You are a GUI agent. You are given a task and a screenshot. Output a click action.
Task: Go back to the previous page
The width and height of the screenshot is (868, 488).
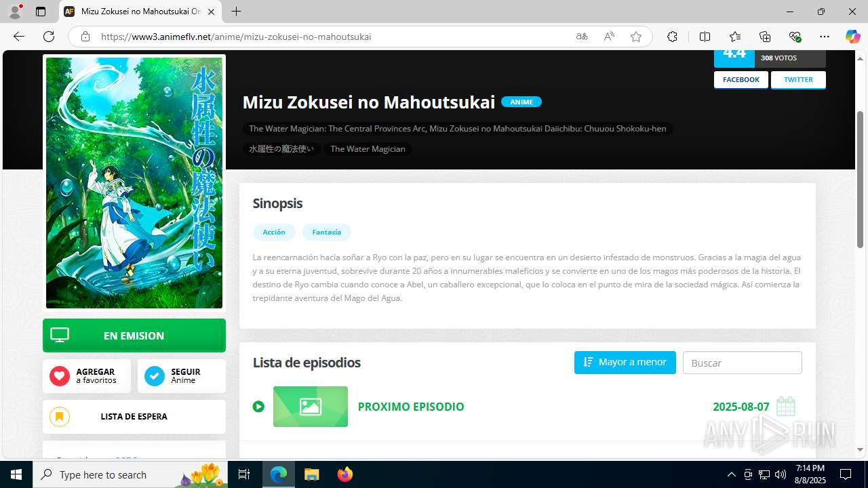tap(19, 37)
